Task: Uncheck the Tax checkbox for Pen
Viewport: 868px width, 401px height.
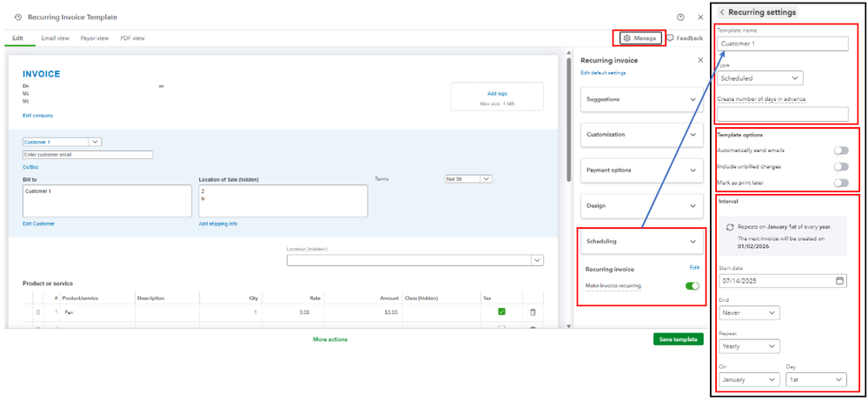Action: (x=501, y=311)
